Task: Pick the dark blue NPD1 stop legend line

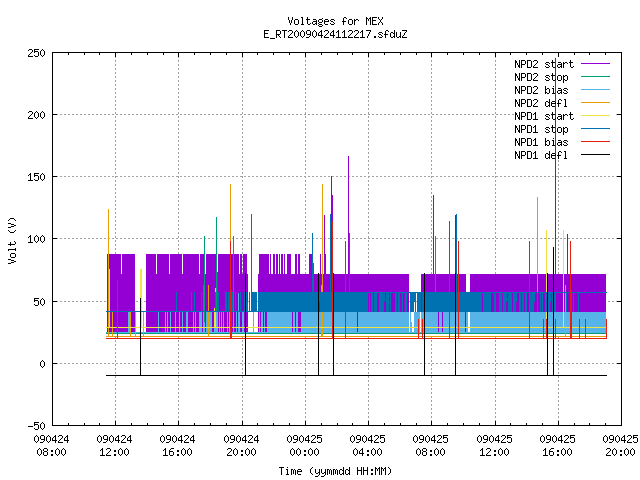Action: (596, 129)
